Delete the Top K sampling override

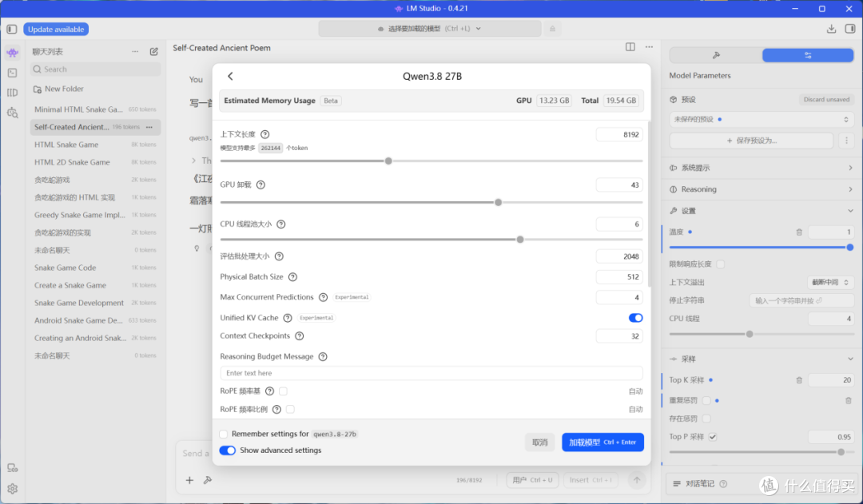799,380
